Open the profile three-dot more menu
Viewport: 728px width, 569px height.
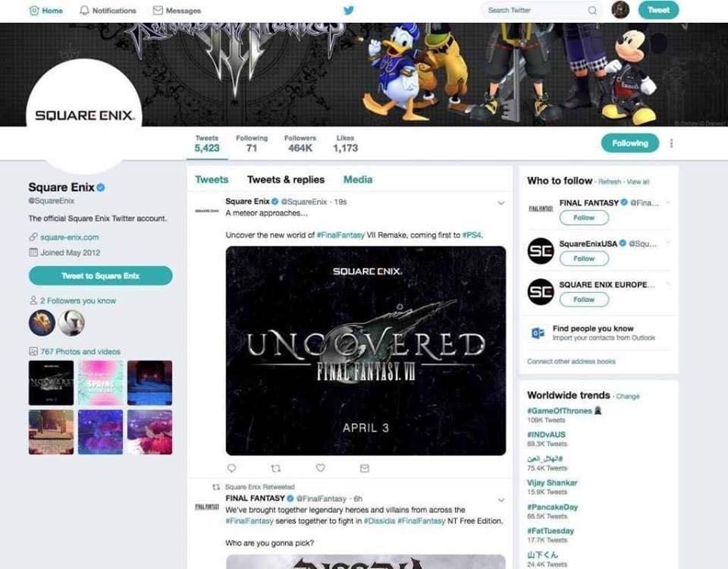671,143
